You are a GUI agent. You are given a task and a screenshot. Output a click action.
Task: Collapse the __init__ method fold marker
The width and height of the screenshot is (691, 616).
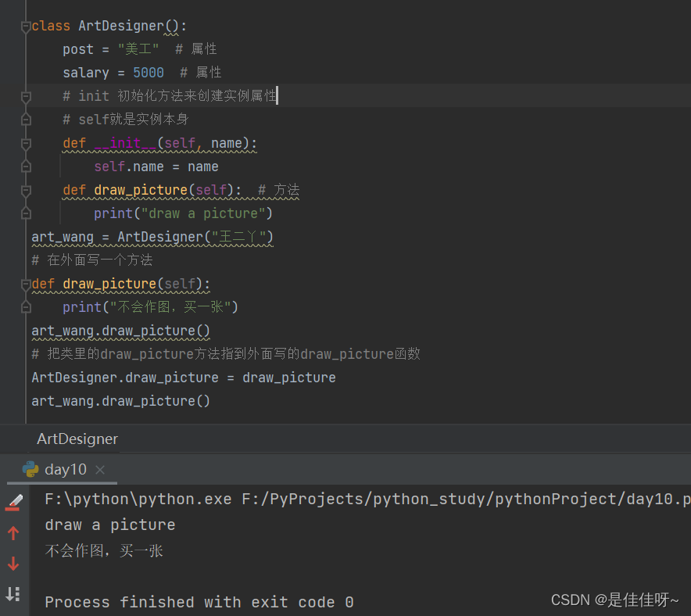(x=26, y=144)
